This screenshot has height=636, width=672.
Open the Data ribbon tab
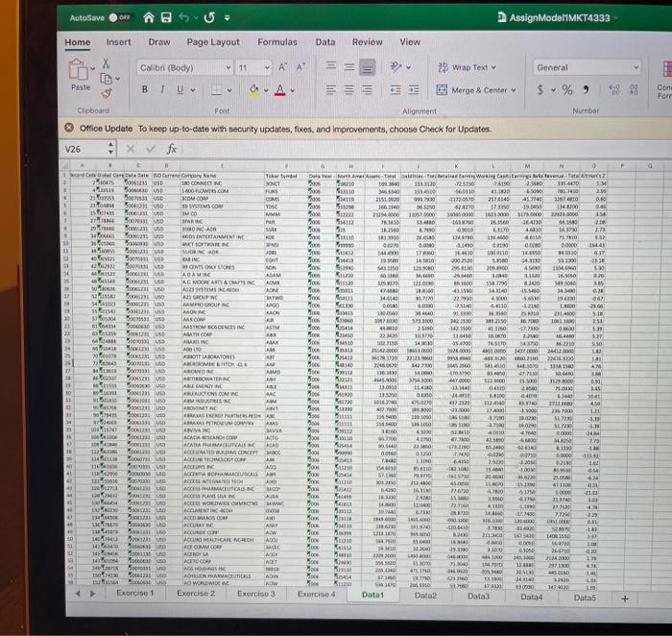325,42
